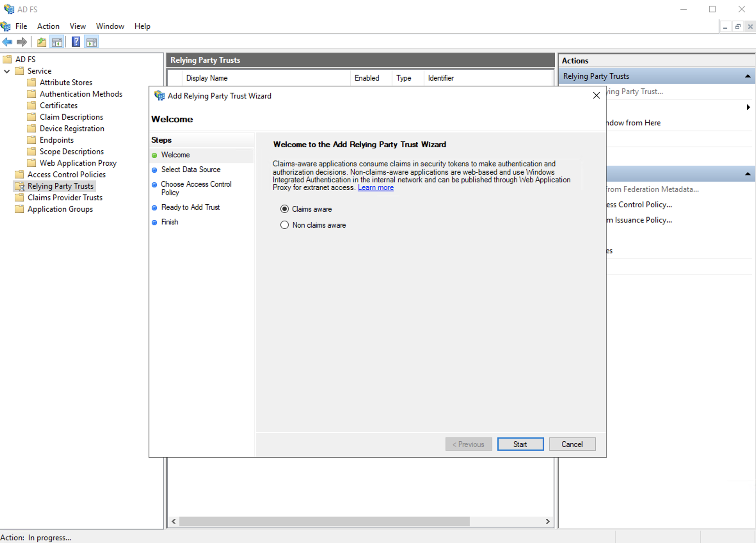
Task: Select Claims Provider Trusts in the tree
Action: [x=65, y=197]
